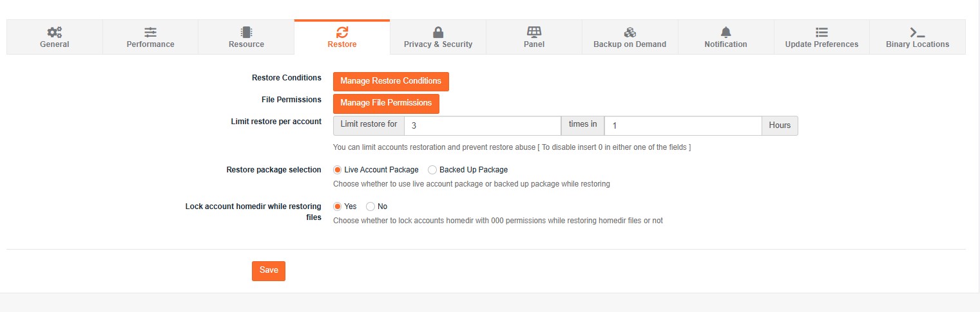Click the Performance sliders icon
The height and width of the screenshot is (312, 980).
coord(150,32)
